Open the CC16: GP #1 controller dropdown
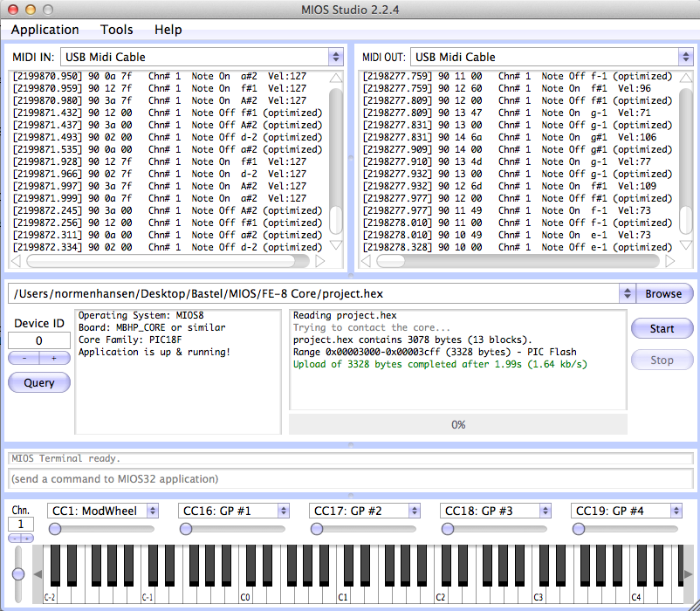700x611 pixels. tap(234, 511)
